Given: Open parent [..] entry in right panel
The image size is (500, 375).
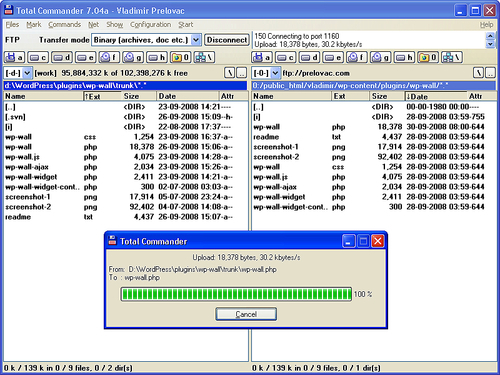Looking at the screenshot, I should 374,107.
